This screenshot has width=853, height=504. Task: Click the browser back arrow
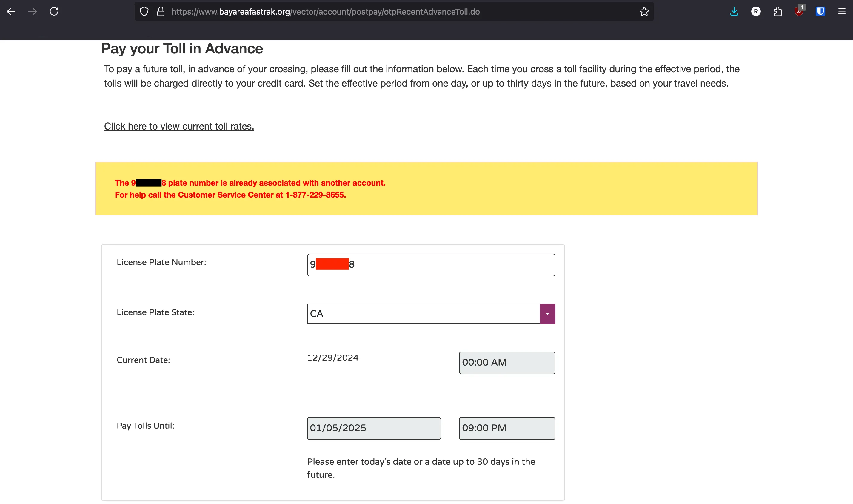tap(11, 12)
